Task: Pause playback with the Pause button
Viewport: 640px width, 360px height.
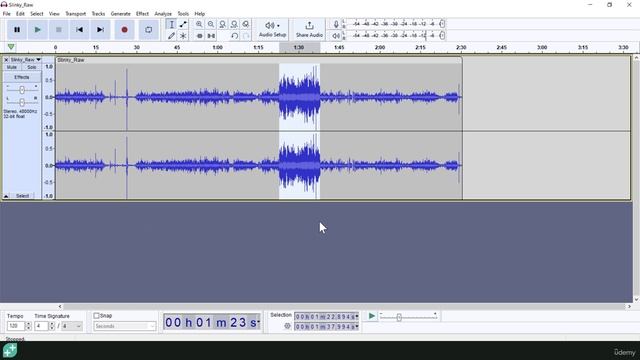Action: point(17,30)
